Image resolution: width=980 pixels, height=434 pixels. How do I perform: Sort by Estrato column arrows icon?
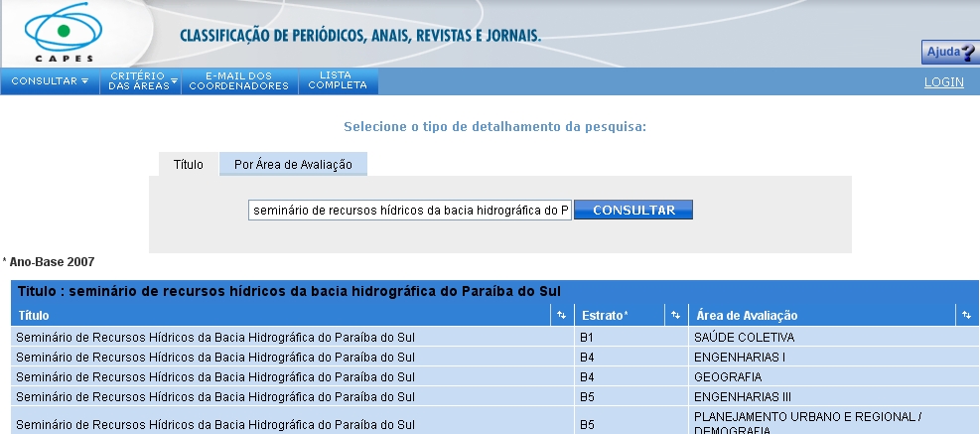click(x=675, y=316)
